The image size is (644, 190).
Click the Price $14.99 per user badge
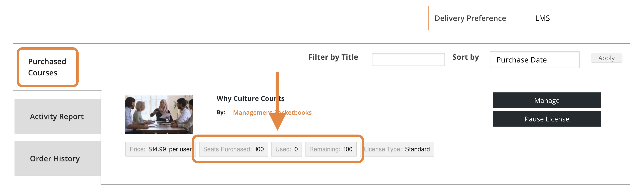(160, 149)
